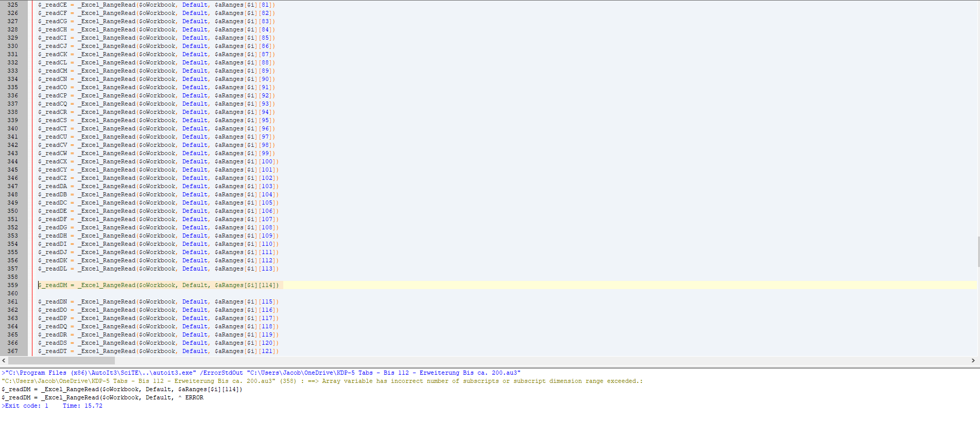This screenshot has width=980, height=436.
Task: Click the [100] index on line 344
Action: click(267, 161)
